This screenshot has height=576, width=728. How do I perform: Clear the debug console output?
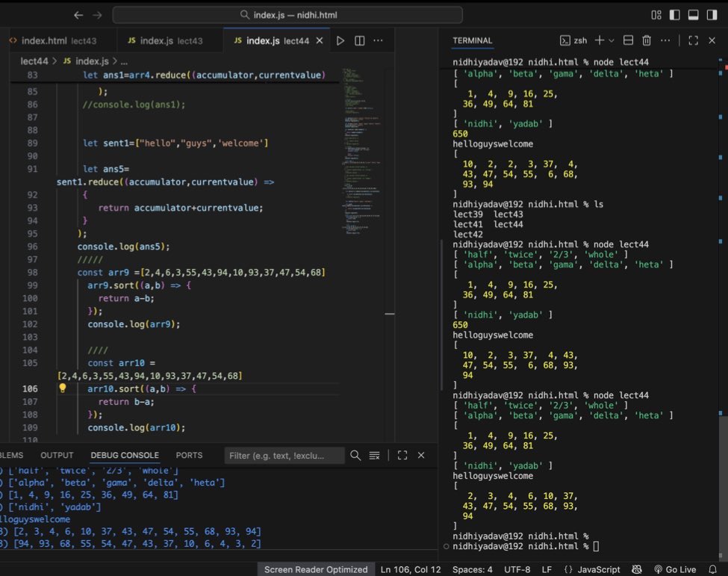(374, 456)
